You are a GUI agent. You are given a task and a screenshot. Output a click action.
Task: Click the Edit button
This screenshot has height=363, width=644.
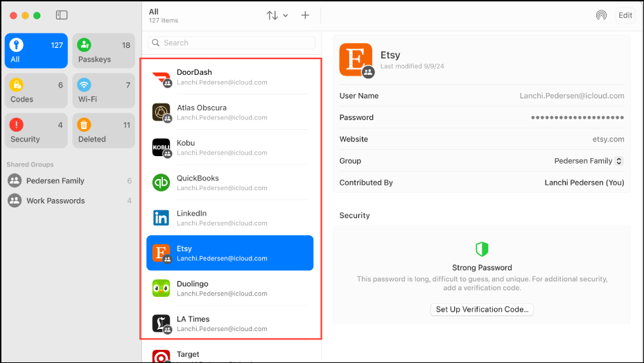tap(625, 16)
